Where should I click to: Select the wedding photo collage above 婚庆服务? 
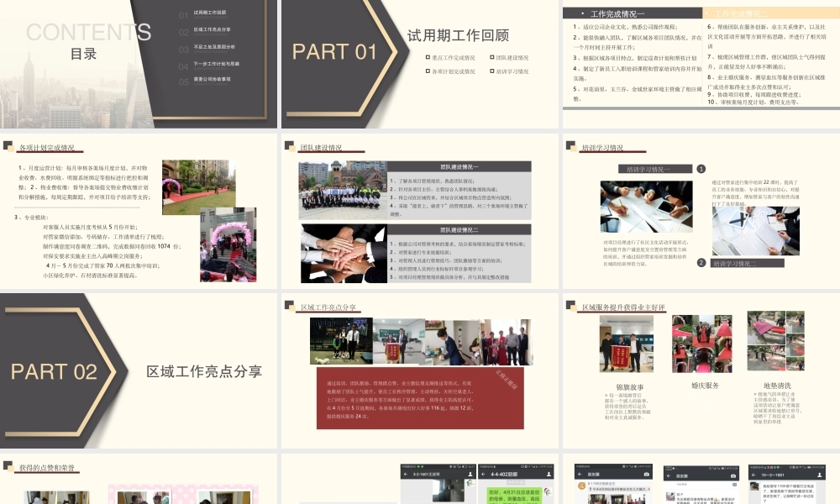701,344
